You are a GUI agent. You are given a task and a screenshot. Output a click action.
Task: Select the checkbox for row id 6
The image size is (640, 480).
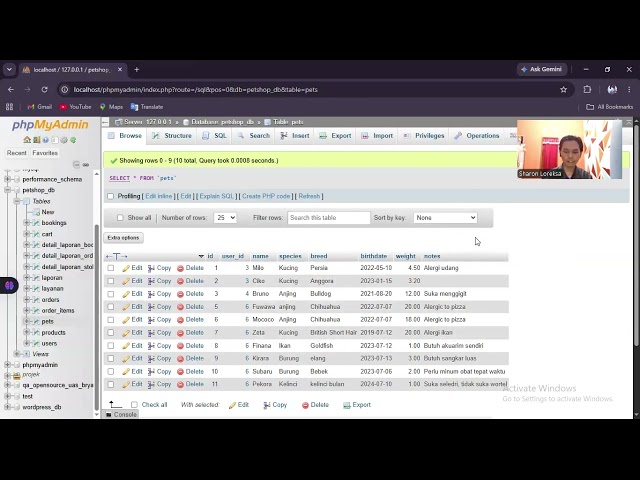[111, 320]
